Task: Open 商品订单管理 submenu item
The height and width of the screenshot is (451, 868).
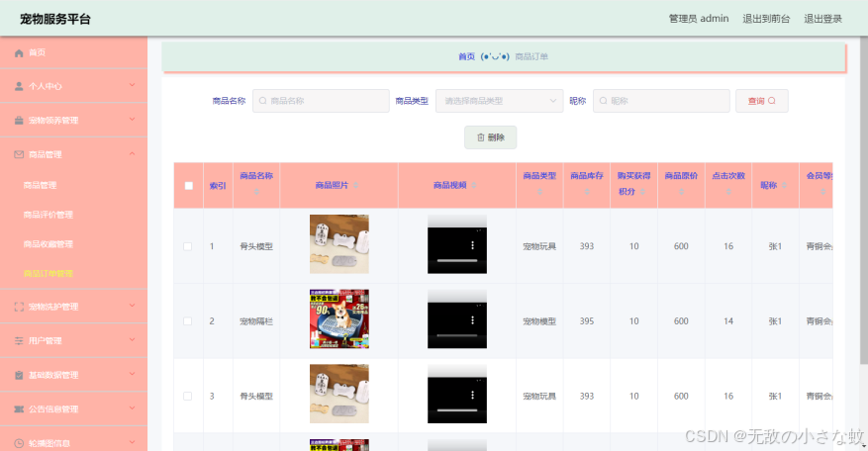Action: 48,273
